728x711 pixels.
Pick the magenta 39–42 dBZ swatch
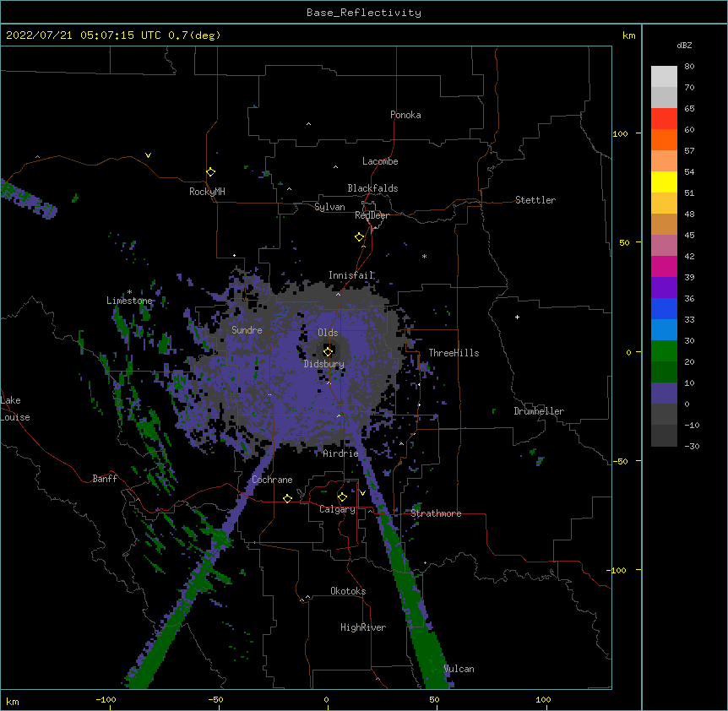pyautogui.click(x=664, y=266)
